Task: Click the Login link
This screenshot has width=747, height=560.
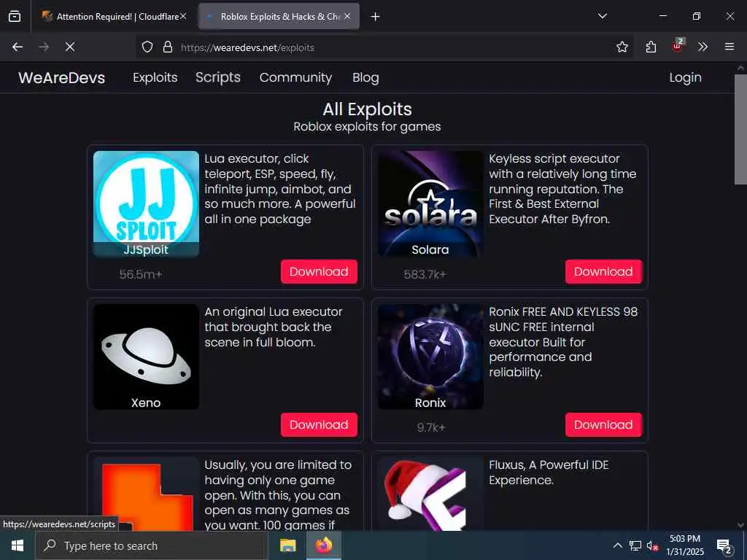Action: [x=685, y=77]
